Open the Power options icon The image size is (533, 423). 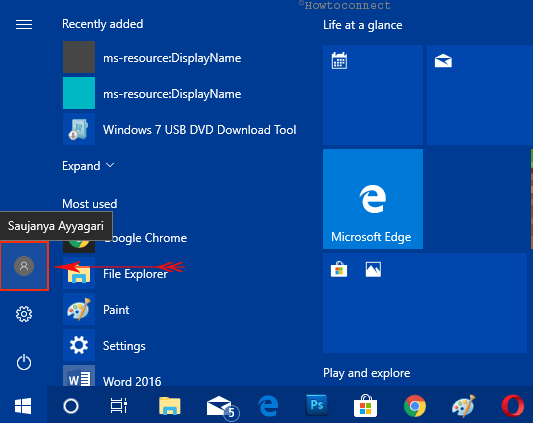pos(24,362)
